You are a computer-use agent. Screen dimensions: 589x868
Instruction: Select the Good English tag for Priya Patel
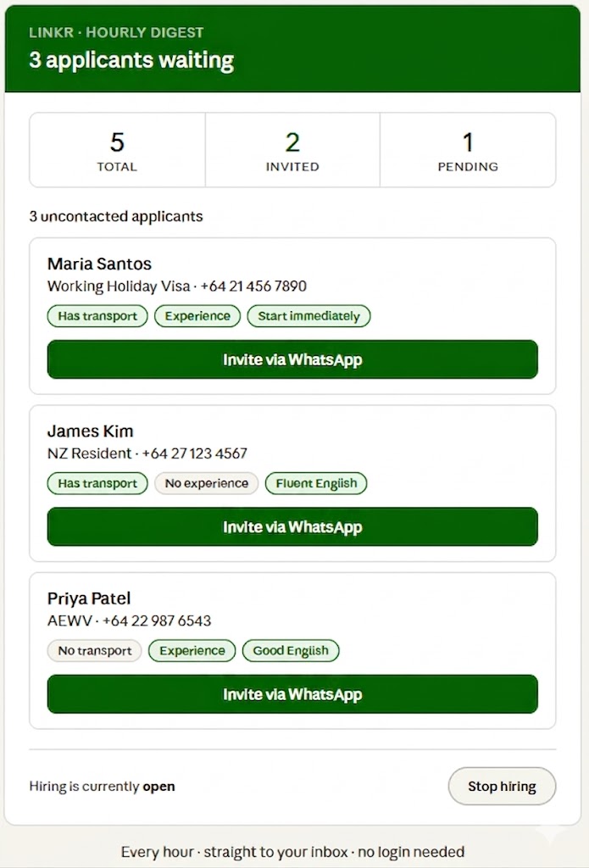(x=291, y=651)
